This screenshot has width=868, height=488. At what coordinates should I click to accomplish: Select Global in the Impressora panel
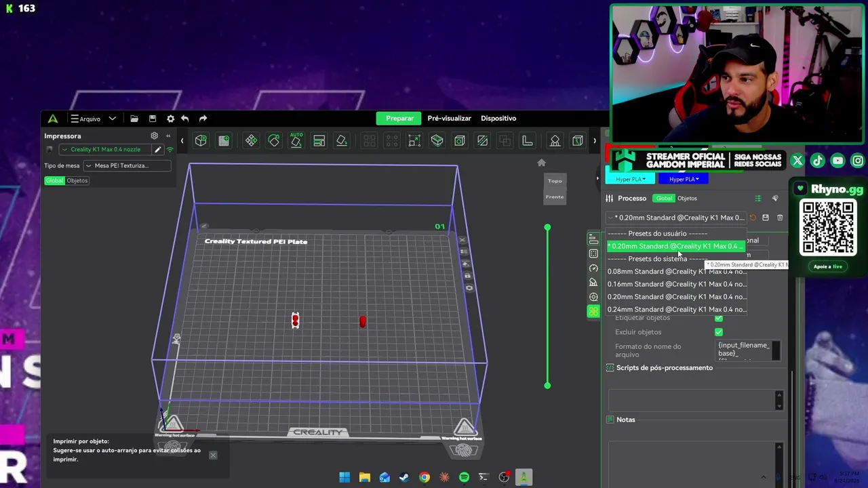click(54, 180)
